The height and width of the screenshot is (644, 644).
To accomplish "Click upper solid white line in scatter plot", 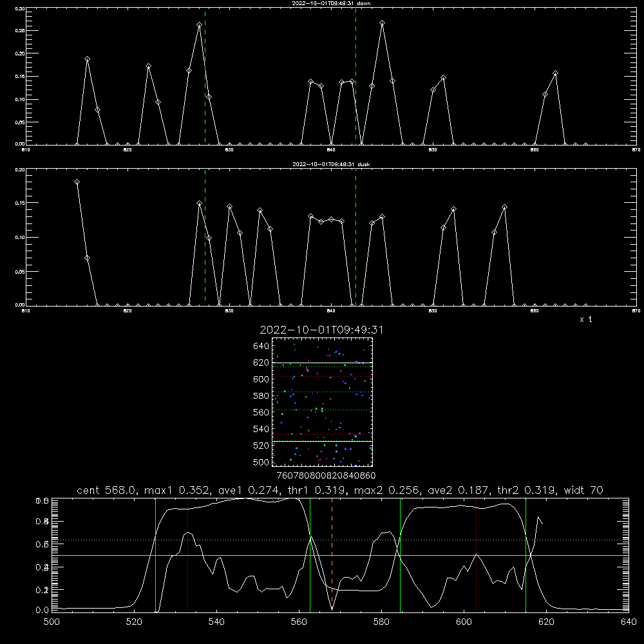I will [x=322, y=363].
